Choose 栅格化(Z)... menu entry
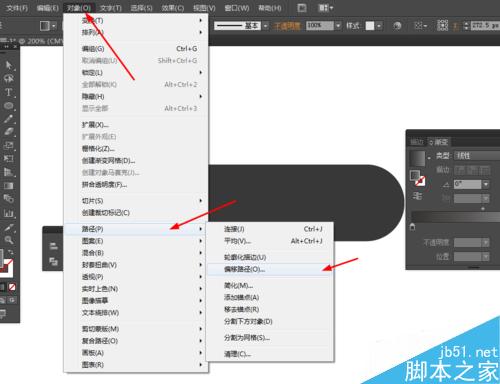Viewport: 500px width, 384px height. tap(136, 149)
